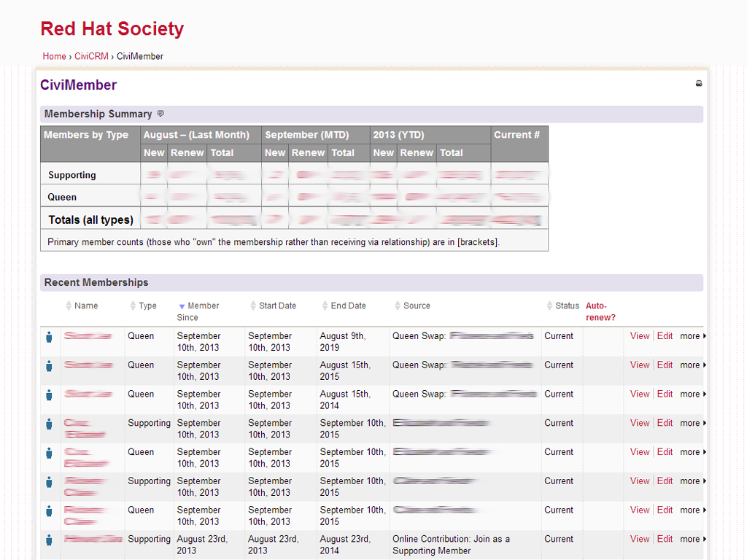View the first Queen membership record
Screen dimensions: 747x560
click(x=640, y=336)
